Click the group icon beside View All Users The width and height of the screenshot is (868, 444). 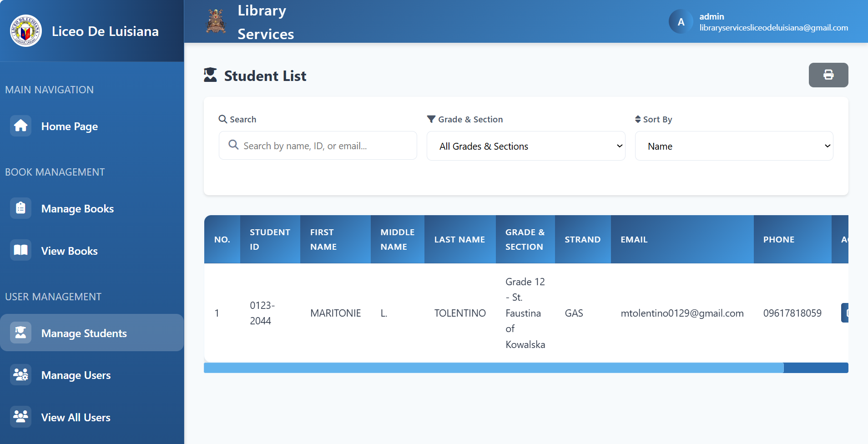tap(20, 416)
